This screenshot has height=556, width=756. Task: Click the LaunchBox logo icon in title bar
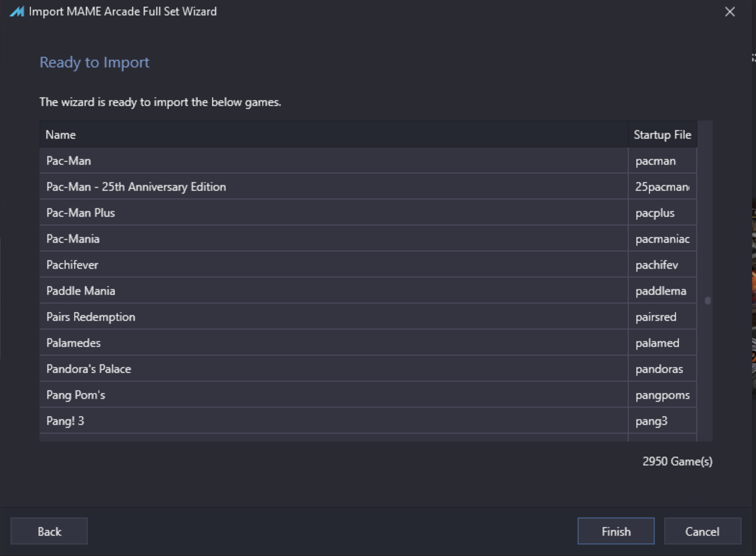[x=17, y=12]
